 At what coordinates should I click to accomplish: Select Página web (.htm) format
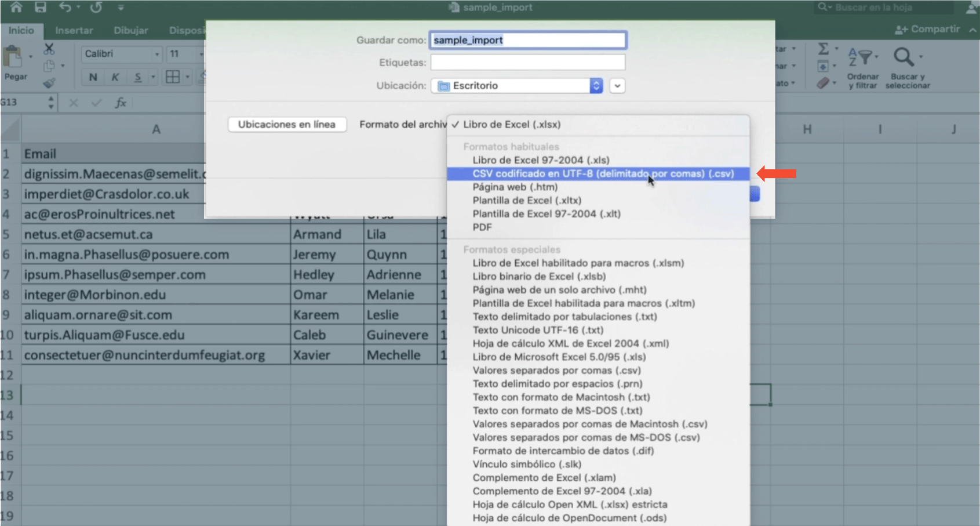598,187
